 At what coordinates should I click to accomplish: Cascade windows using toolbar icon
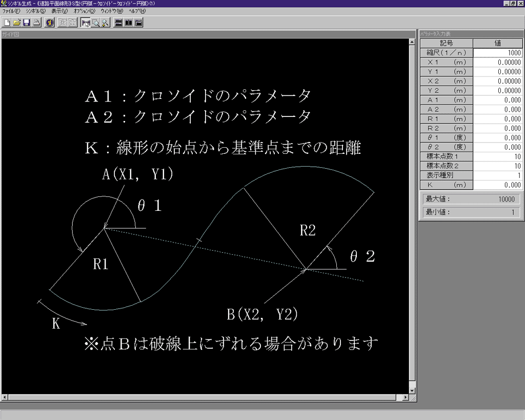tap(138, 23)
